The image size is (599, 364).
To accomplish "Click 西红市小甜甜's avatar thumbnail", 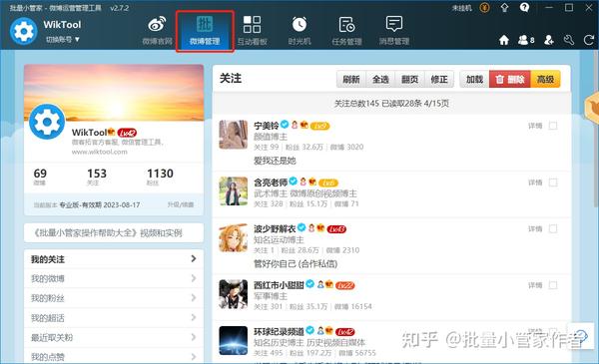I will point(234,294).
